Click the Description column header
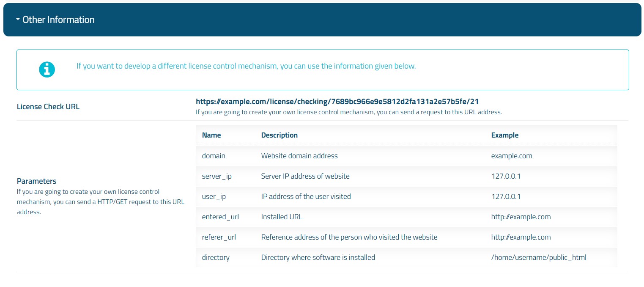Viewport: 644px width, 287px height. (x=280, y=135)
